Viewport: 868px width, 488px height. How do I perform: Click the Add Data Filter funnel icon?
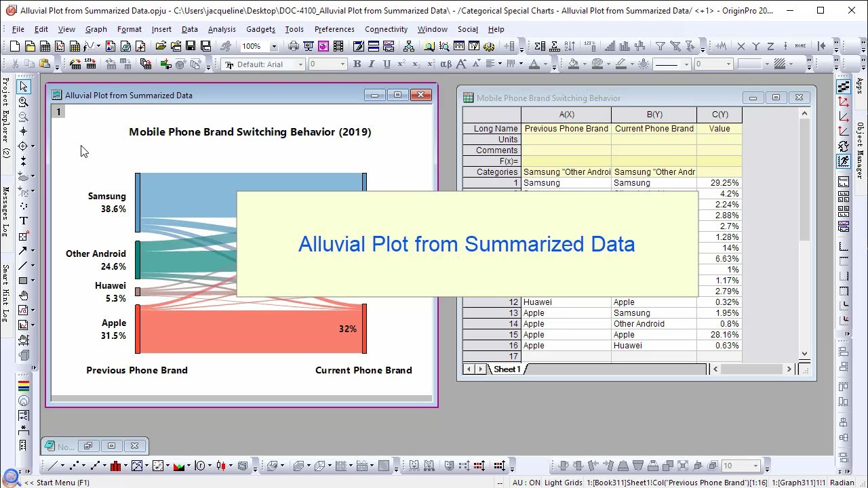[x=660, y=46]
